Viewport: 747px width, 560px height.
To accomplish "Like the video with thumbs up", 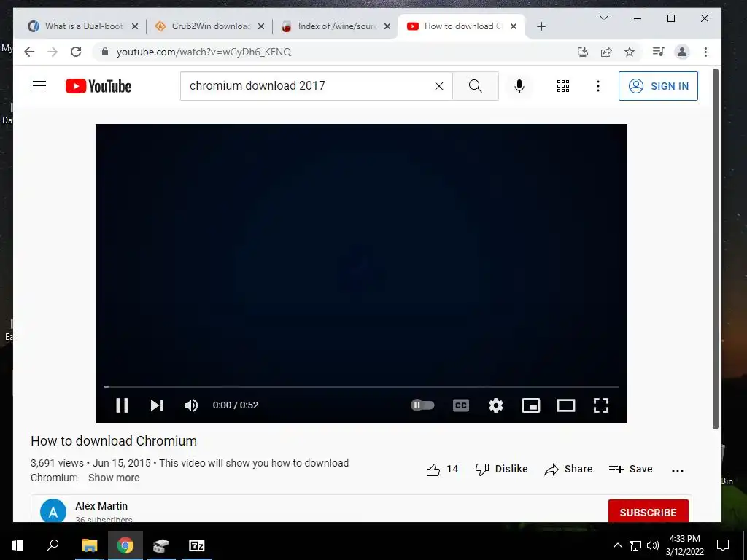I will 442,470.
